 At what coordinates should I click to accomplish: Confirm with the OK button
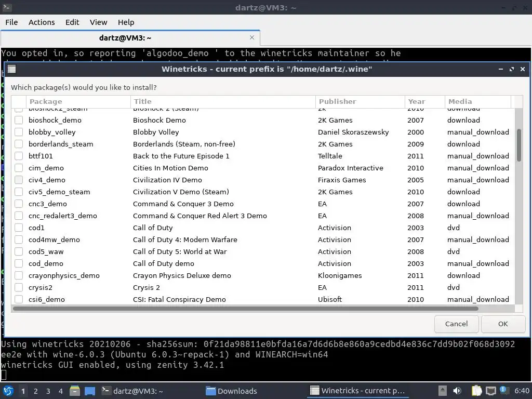pyautogui.click(x=503, y=324)
